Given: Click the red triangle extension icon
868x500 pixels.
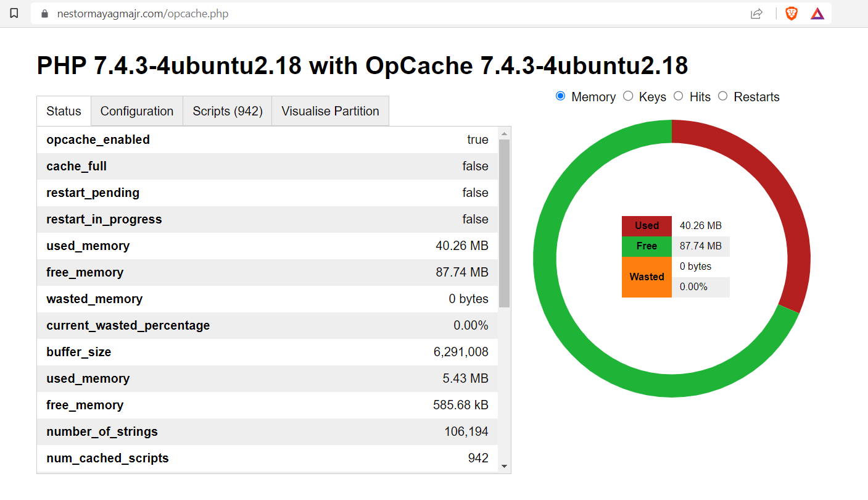Looking at the screenshot, I should click(817, 12).
